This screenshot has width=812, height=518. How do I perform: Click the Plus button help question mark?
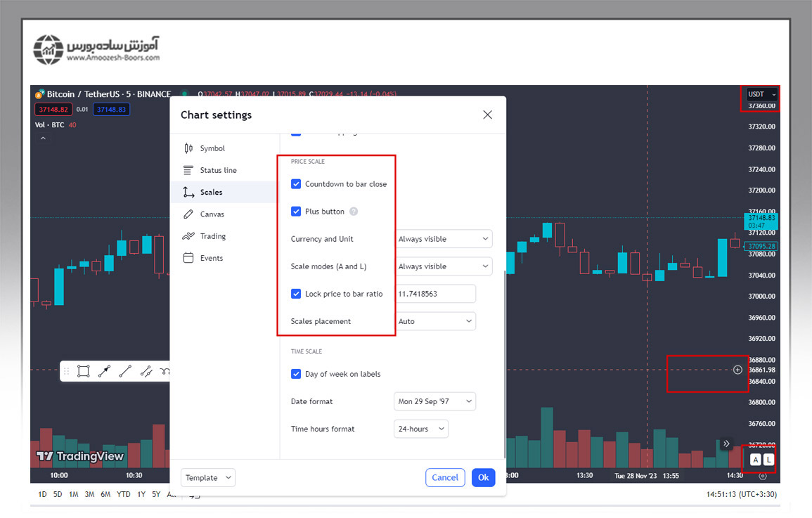click(354, 212)
